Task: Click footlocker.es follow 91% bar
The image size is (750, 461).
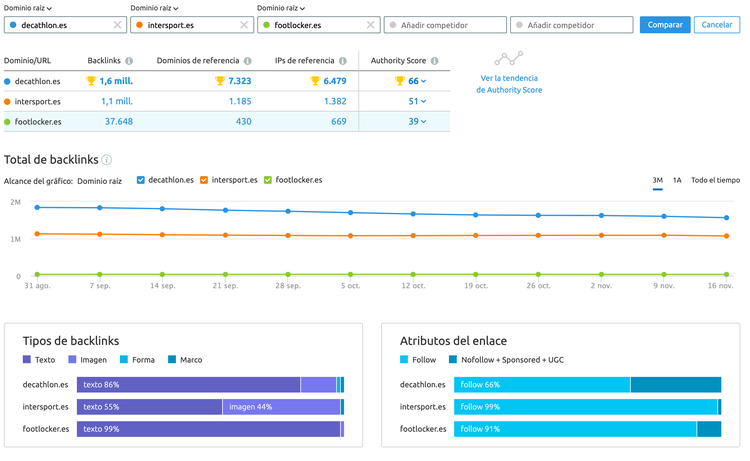Action: coord(575,429)
